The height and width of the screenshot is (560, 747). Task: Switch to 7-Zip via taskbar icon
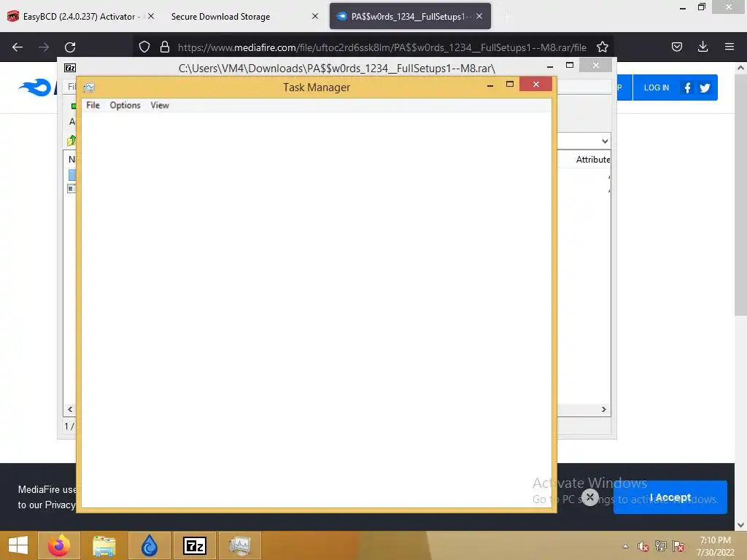[x=194, y=545]
